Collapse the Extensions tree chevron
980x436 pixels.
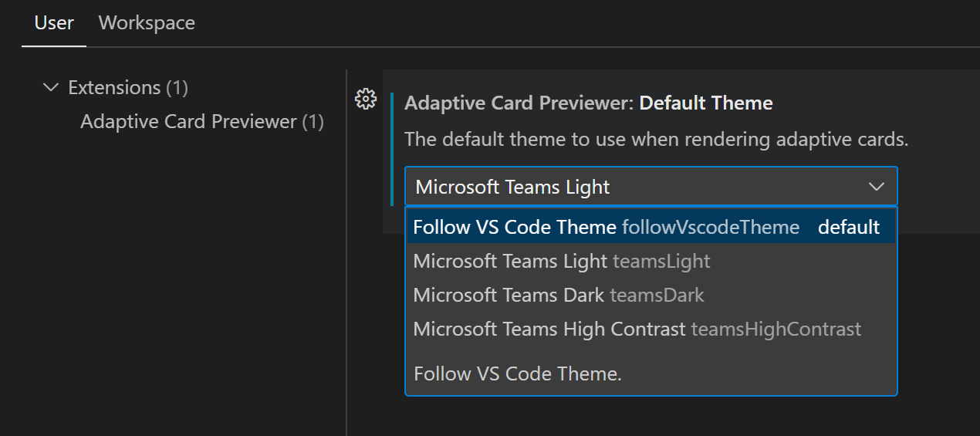click(51, 87)
